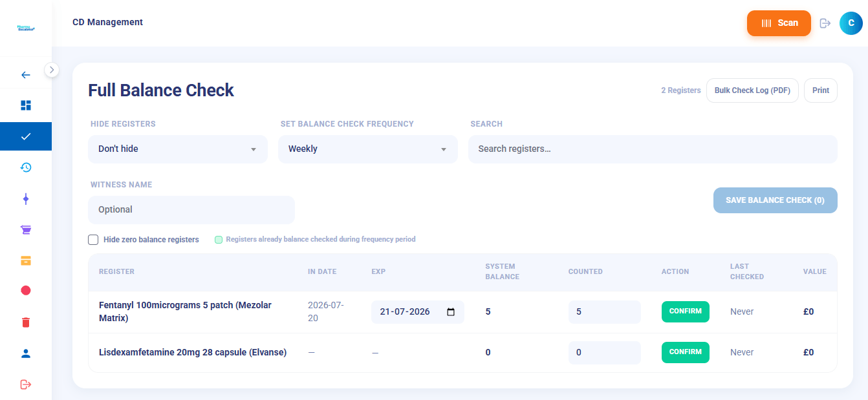Open the history clock icon in sidebar

(26, 167)
